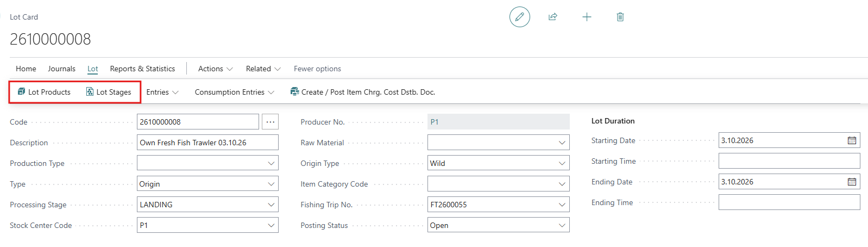Expand Processing Stage dropdown
Image resolution: width=868 pixels, height=247 pixels.
(x=271, y=205)
